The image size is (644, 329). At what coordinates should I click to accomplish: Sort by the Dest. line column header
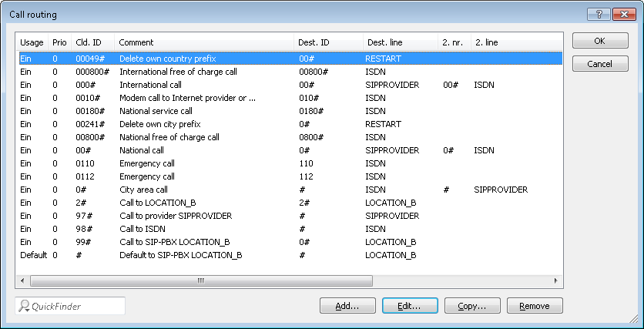[x=384, y=42]
